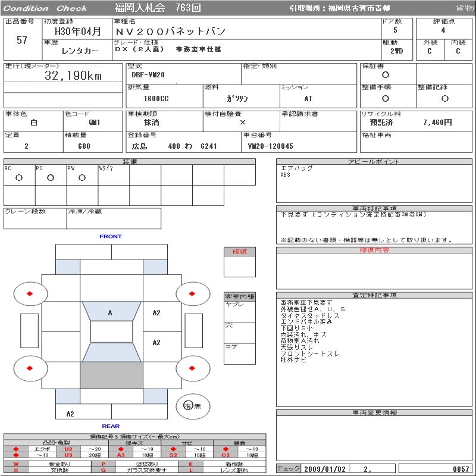Viewport: 476px width, 476px height.
Task: Click the circle mark under 整備手帳
Action: click(x=385, y=98)
